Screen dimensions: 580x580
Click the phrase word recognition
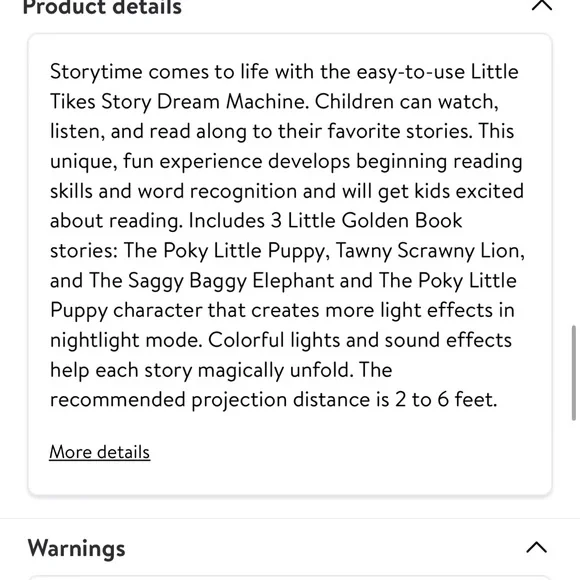coord(217,191)
